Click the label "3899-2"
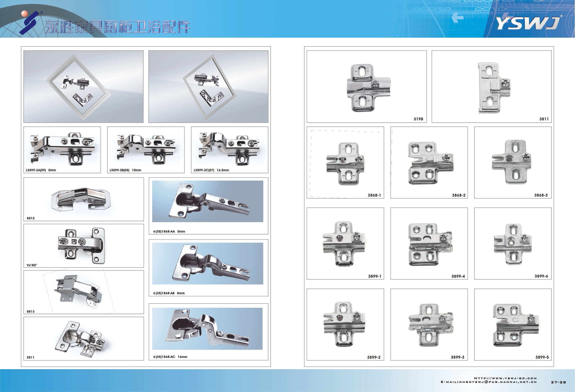The image size is (575, 392). [x=374, y=357]
